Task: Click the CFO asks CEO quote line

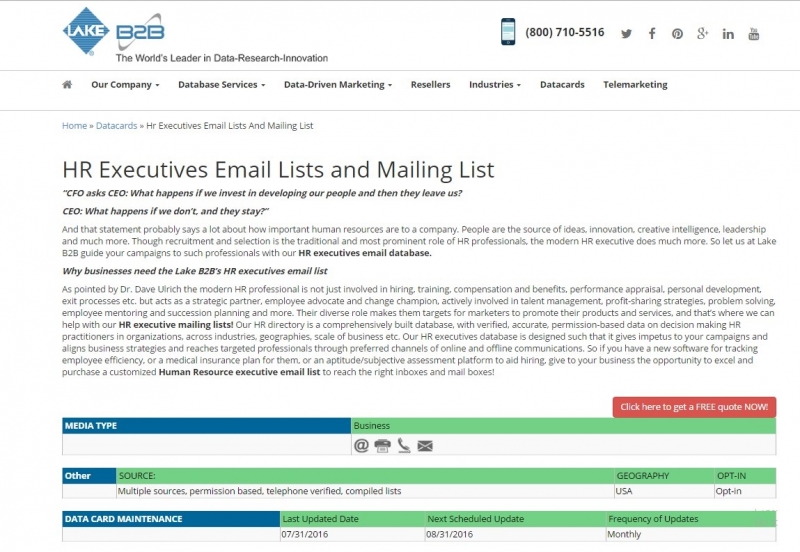Action: pyautogui.click(x=262, y=193)
